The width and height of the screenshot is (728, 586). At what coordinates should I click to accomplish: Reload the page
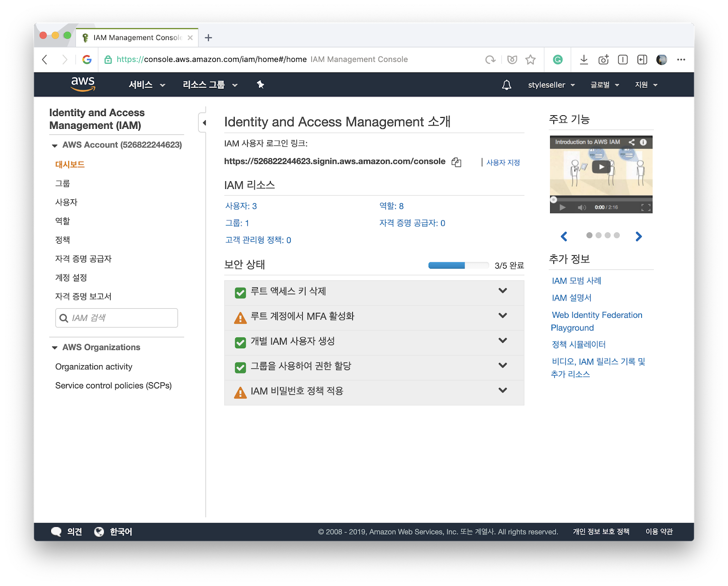490,60
